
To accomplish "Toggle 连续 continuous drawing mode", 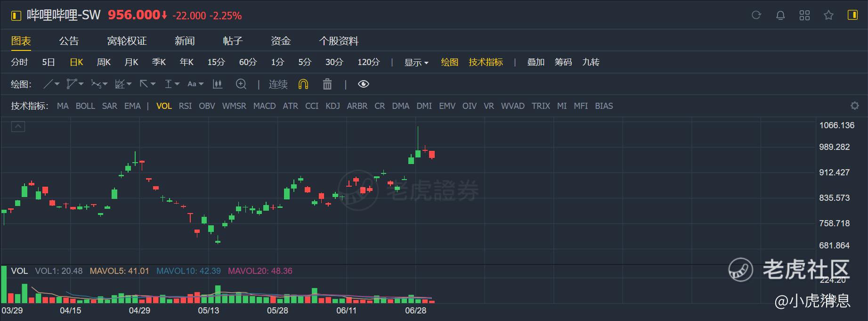I will (x=278, y=84).
